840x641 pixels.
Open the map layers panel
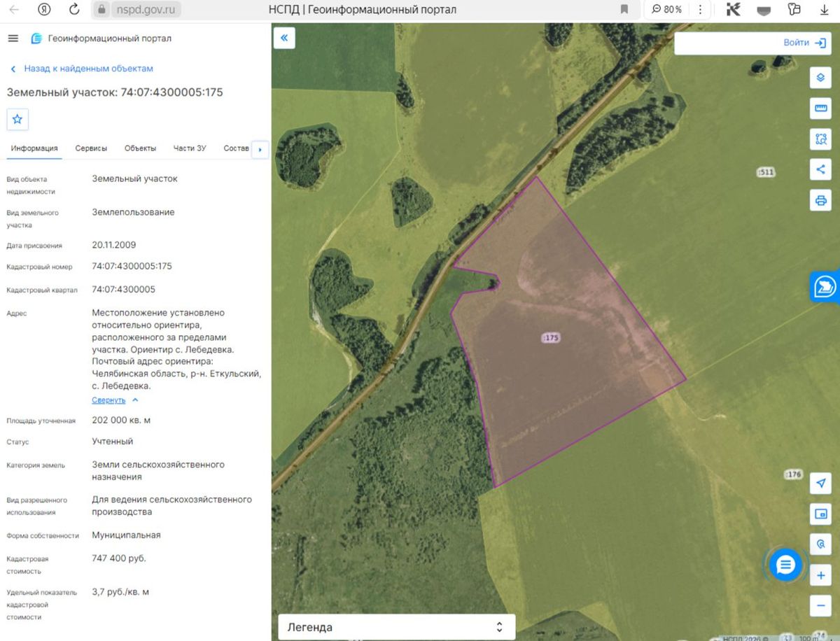(x=820, y=77)
